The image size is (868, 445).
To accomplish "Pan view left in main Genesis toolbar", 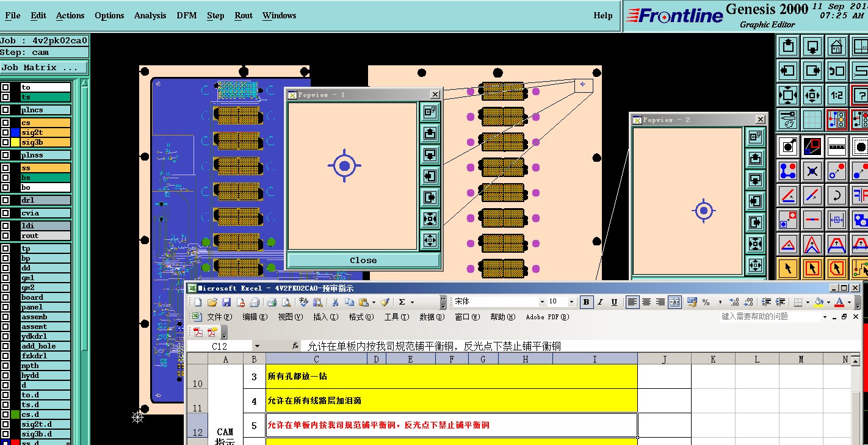I will click(788, 71).
